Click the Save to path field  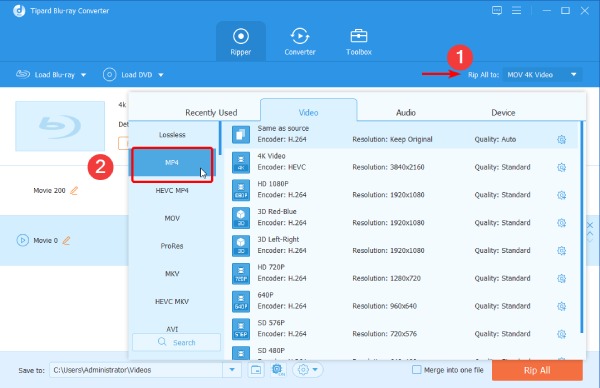click(x=136, y=370)
